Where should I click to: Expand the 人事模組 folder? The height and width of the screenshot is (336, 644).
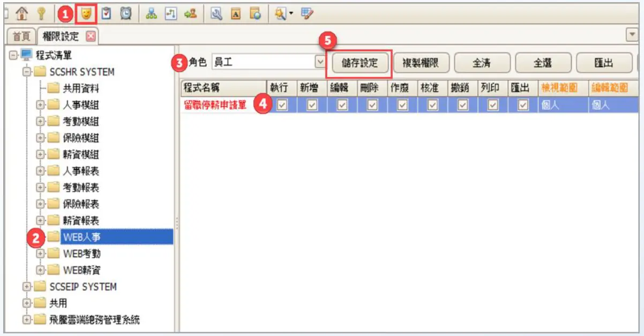40,105
